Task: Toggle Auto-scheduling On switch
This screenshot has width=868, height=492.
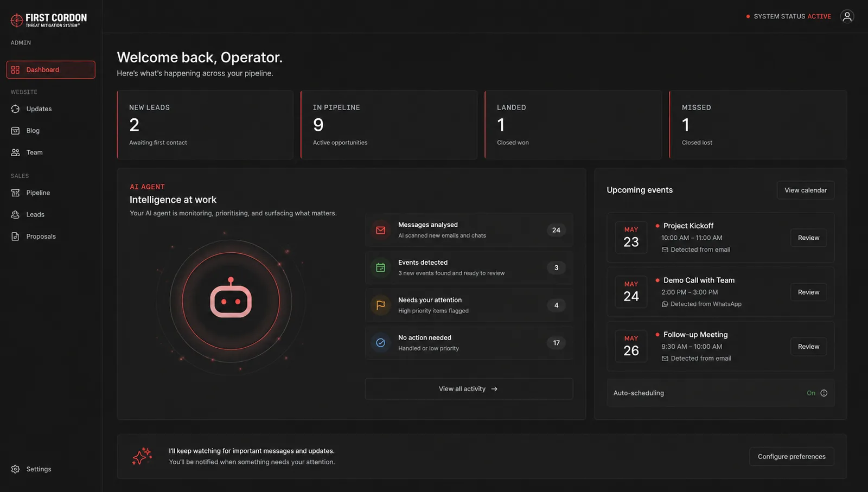Action: point(810,393)
